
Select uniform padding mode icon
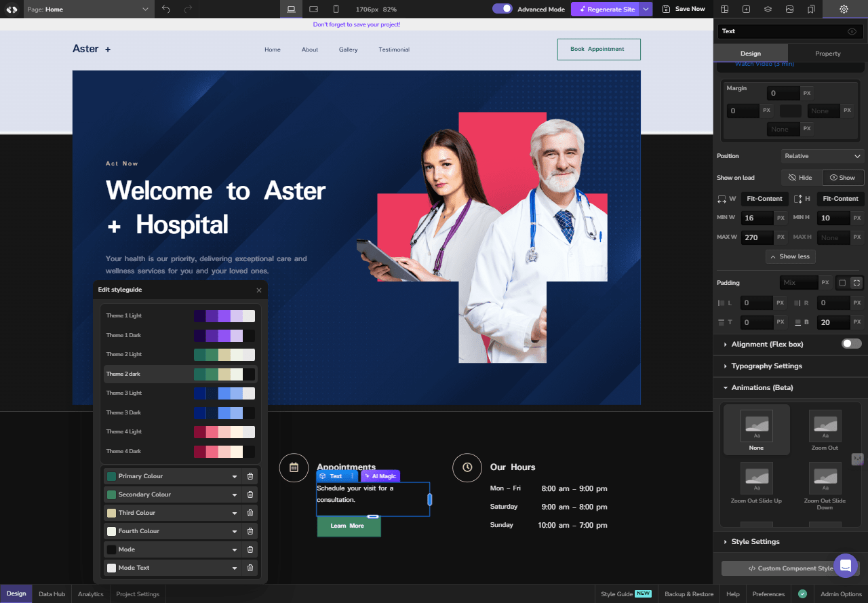[x=842, y=283]
